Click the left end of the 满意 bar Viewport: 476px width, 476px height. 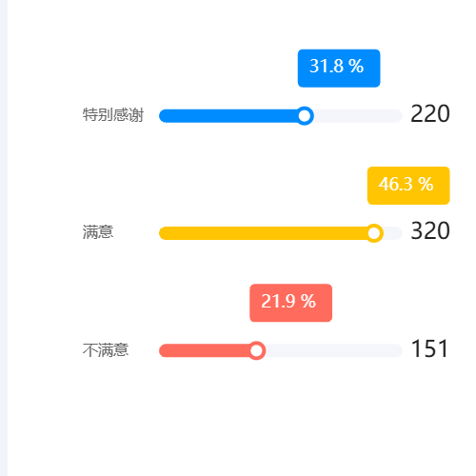click(x=164, y=233)
